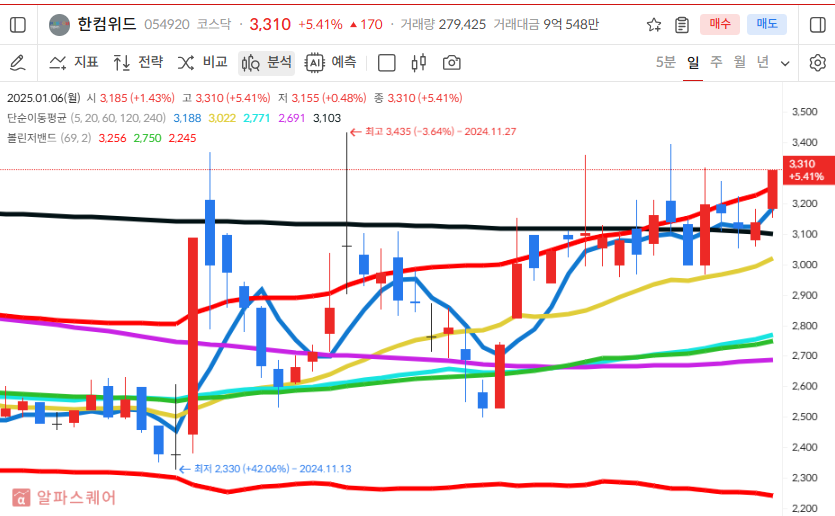Click the 코스닥 market label

(x=214, y=24)
